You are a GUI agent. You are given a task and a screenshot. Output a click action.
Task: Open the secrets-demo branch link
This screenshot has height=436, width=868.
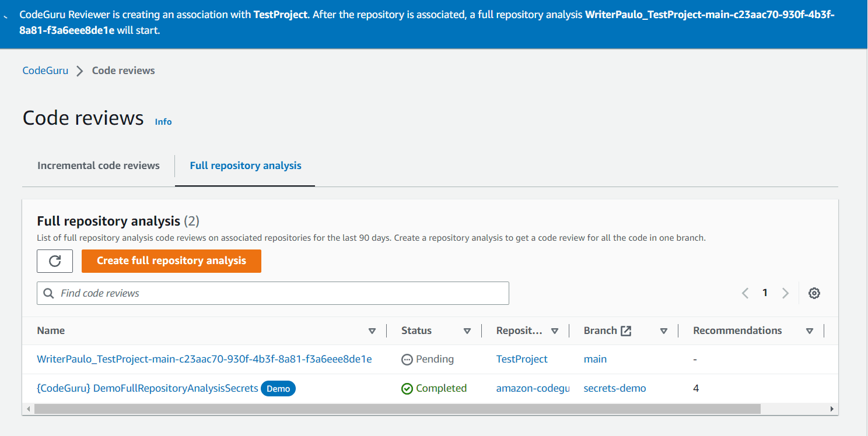(614, 388)
